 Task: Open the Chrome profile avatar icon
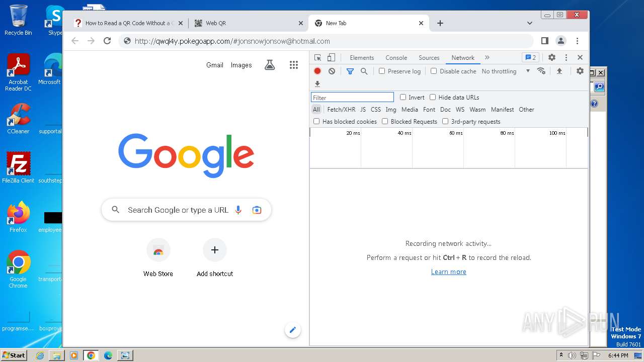click(560, 41)
